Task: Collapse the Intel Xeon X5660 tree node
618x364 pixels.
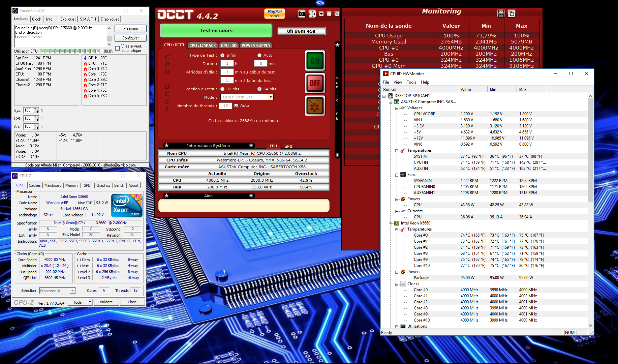Action: (390, 223)
